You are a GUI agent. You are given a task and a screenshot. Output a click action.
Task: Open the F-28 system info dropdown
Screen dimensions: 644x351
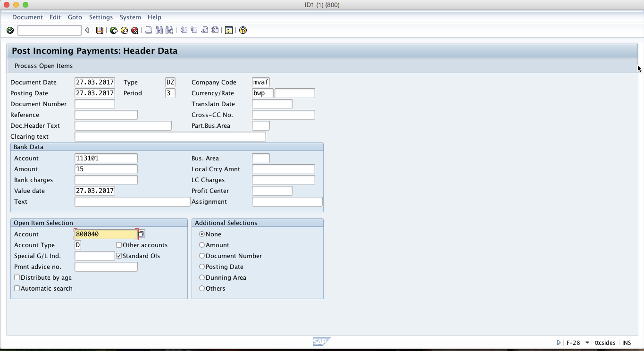587,343
